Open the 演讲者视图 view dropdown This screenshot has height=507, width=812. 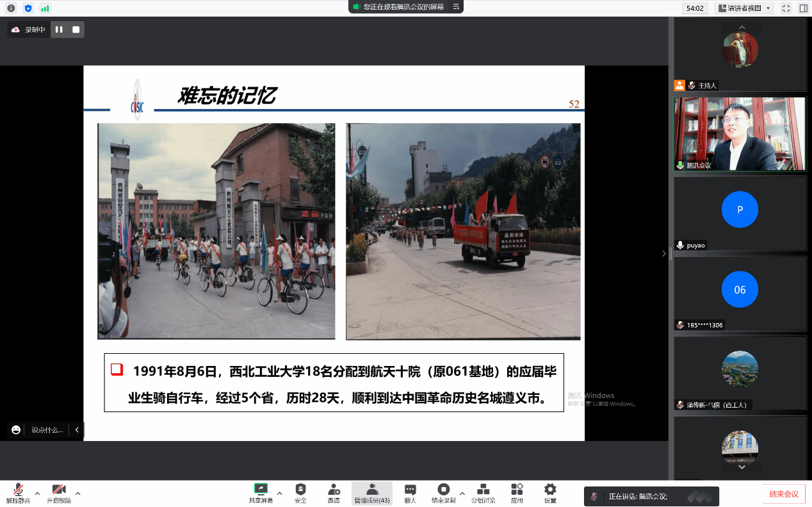[745, 8]
